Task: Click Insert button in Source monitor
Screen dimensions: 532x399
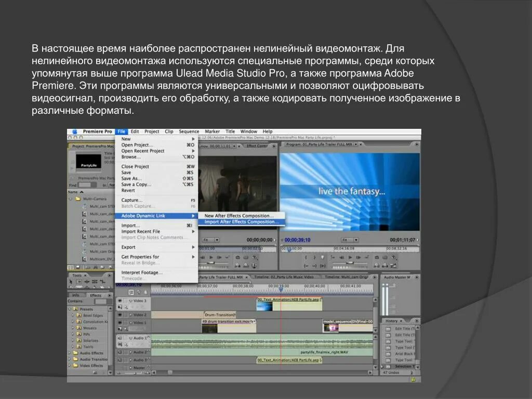Action: point(238,265)
